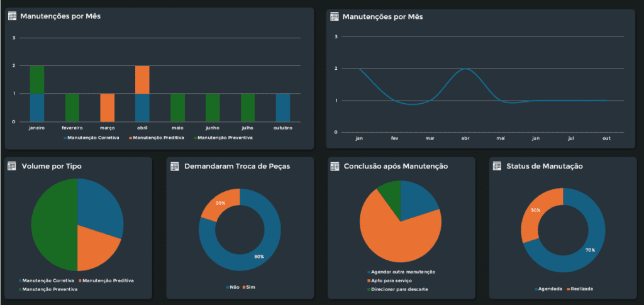Click the Volume por Tipo panel title
Screen dimensions: 644x305
point(52,166)
